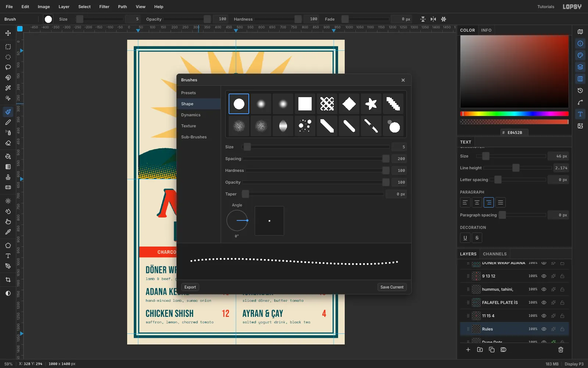Select the Lasso tool
This screenshot has width=588, height=368.
[x=8, y=67]
